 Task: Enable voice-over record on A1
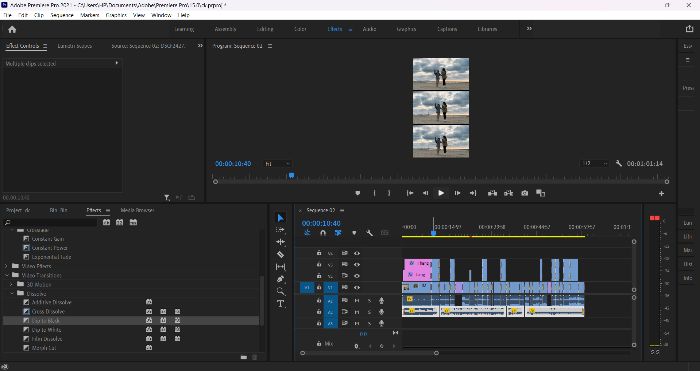tap(381, 301)
